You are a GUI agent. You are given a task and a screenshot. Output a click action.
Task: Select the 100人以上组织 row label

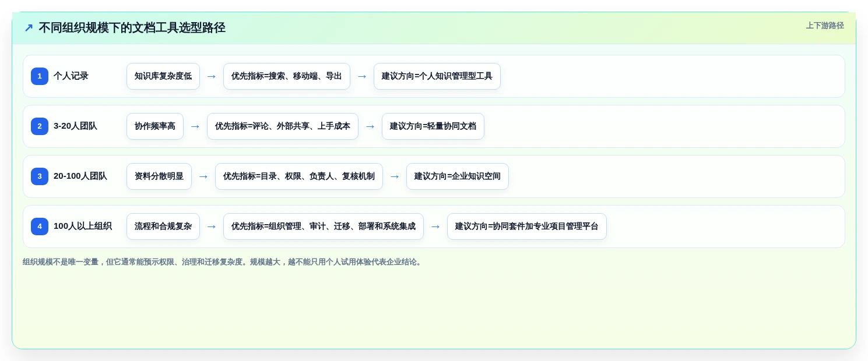tap(83, 226)
